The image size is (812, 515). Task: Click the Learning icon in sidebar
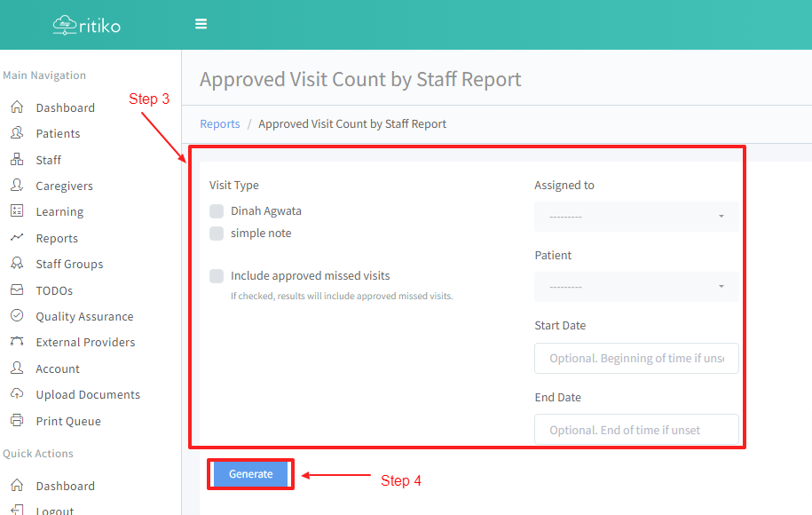point(17,211)
